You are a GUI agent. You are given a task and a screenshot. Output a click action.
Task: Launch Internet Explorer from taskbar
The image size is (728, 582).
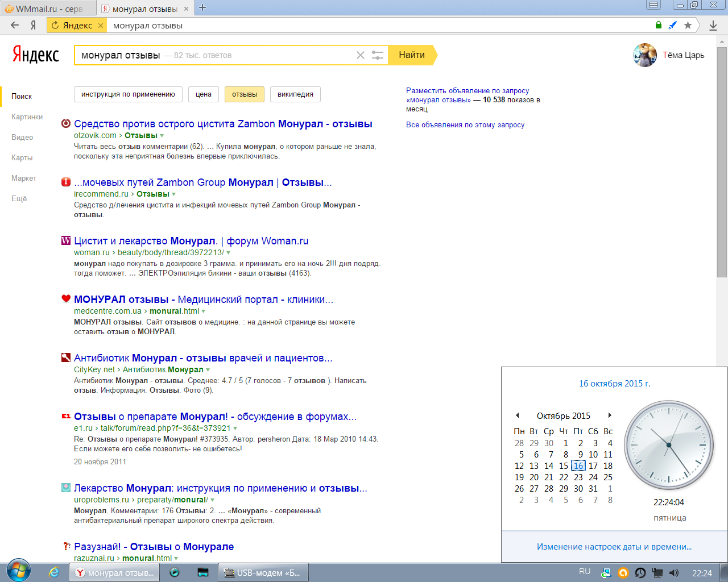pyautogui.click(x=54, y=572)
